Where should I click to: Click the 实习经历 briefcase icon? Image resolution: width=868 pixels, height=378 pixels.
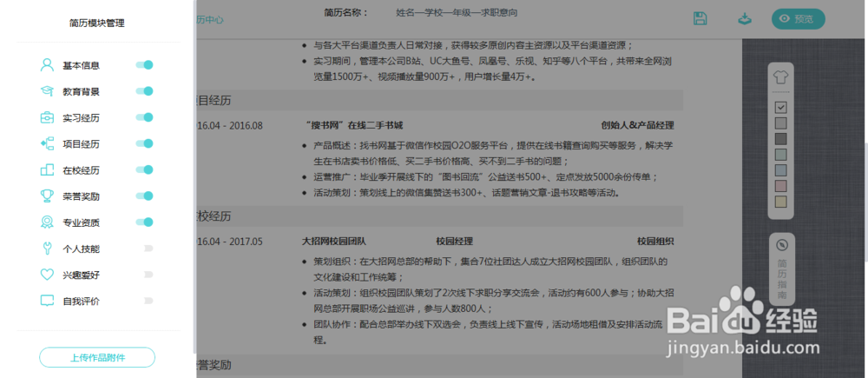47,117
